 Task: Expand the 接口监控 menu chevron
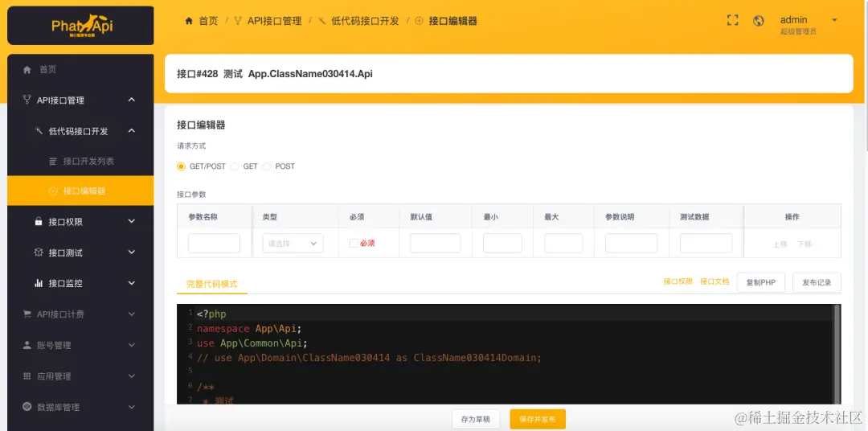tap(131, 283)
